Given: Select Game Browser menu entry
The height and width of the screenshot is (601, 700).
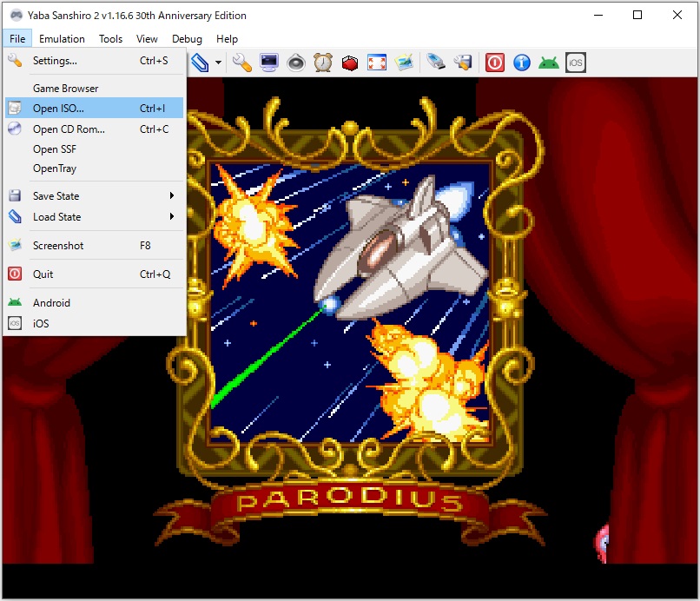Looking at the screenshot, I should coord(94,89).
